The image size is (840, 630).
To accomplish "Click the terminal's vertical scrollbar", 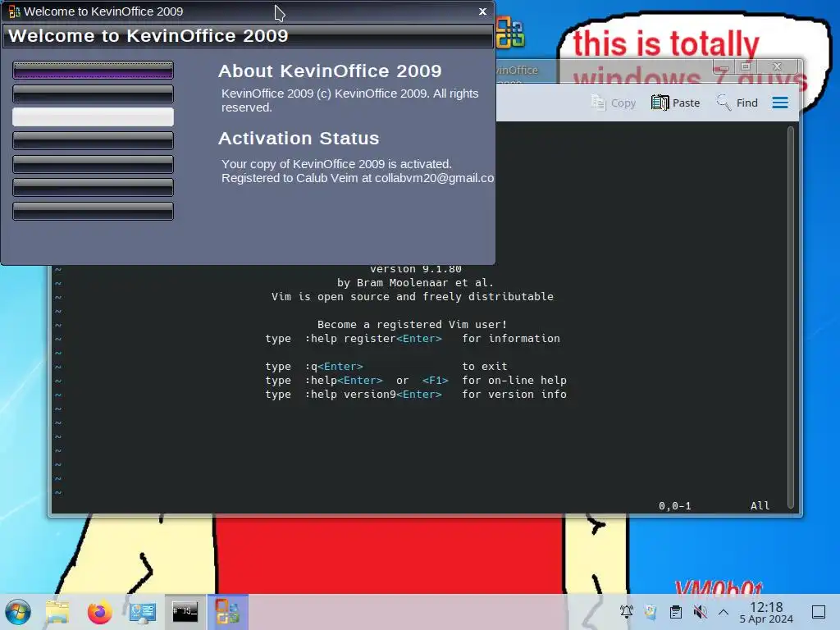I will coord(790,317).
